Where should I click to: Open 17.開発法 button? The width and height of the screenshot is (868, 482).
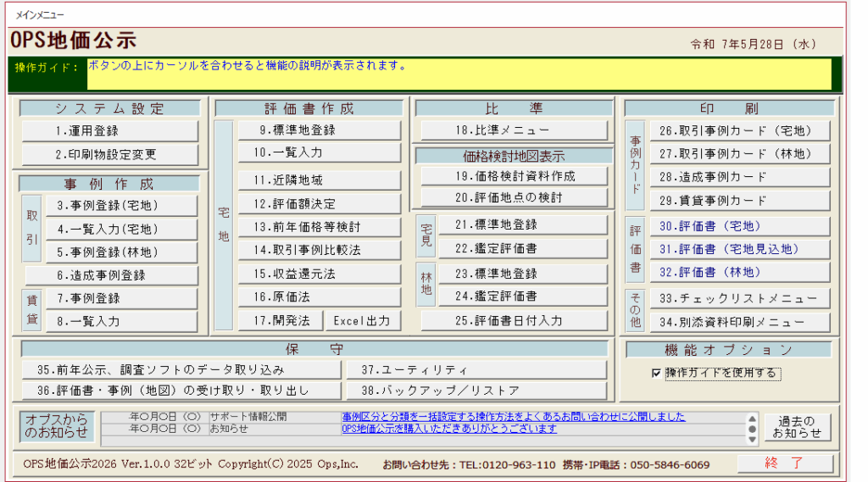pyautogui.click(x=281, y=321)
